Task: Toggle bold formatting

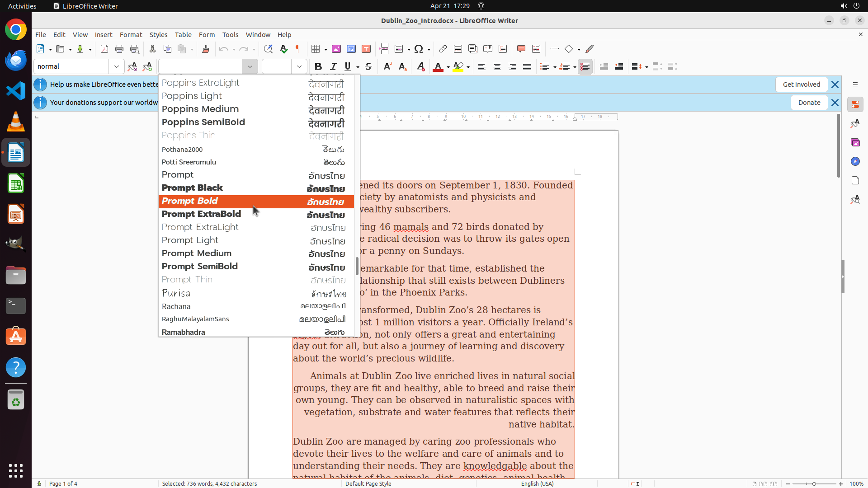Action: [318, 66]
